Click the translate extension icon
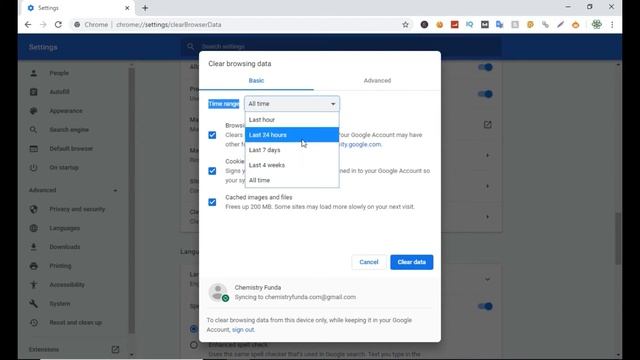This screenshot has height=360, width=640. (500, 24)
